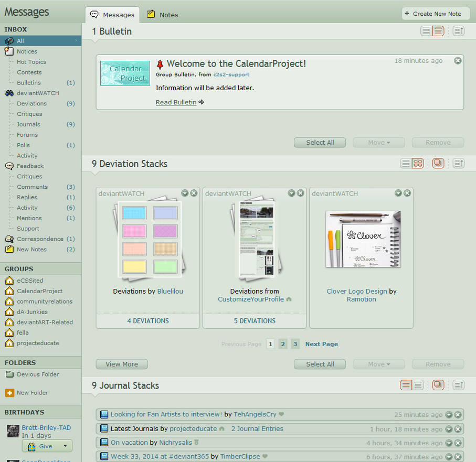This screenshot has height=462, width=476.
Task: Open dropdown arrow on projecteducate journal row
Action: (449, 429)
